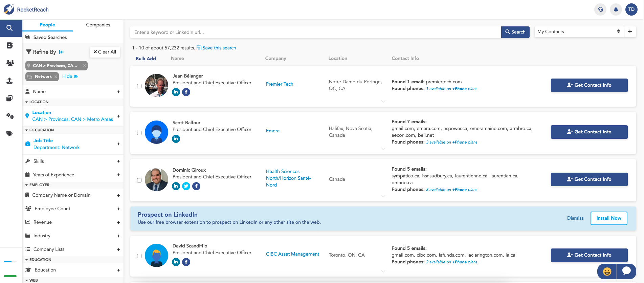This screenshot has width=644, height=283.
Task: Open the My Contacts dropdown
Action: [579, 32]
